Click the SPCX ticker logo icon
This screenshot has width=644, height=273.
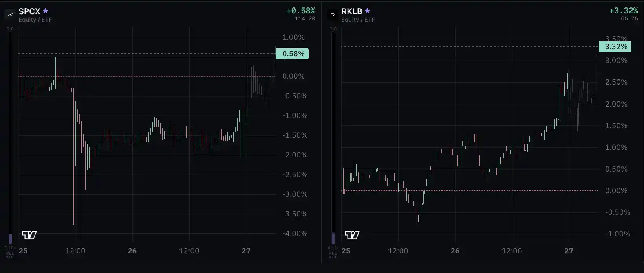pos(10,15)
